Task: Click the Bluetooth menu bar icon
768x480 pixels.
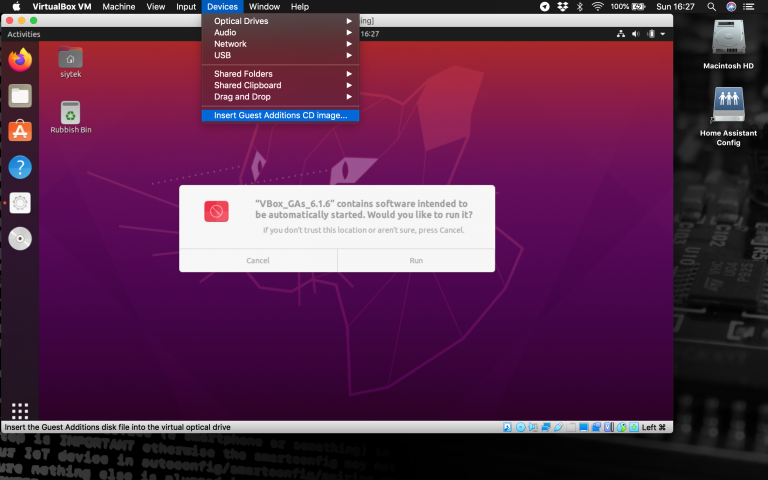Action: [580, 6]
